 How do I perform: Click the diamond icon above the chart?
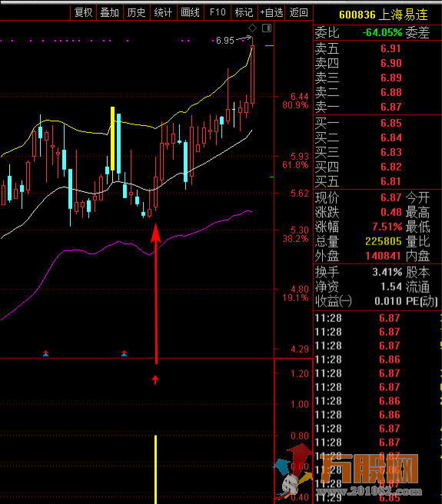[253, 28]
